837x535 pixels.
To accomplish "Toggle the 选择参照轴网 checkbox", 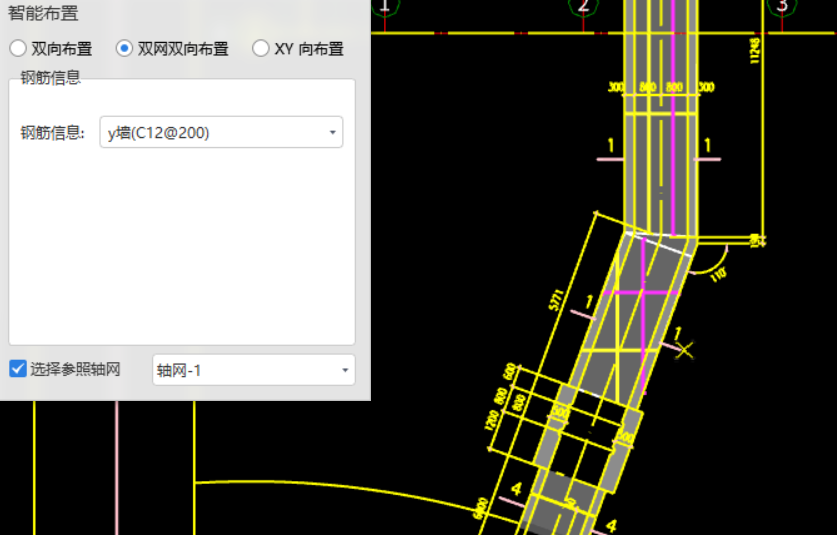I will (x=18, y=368).
